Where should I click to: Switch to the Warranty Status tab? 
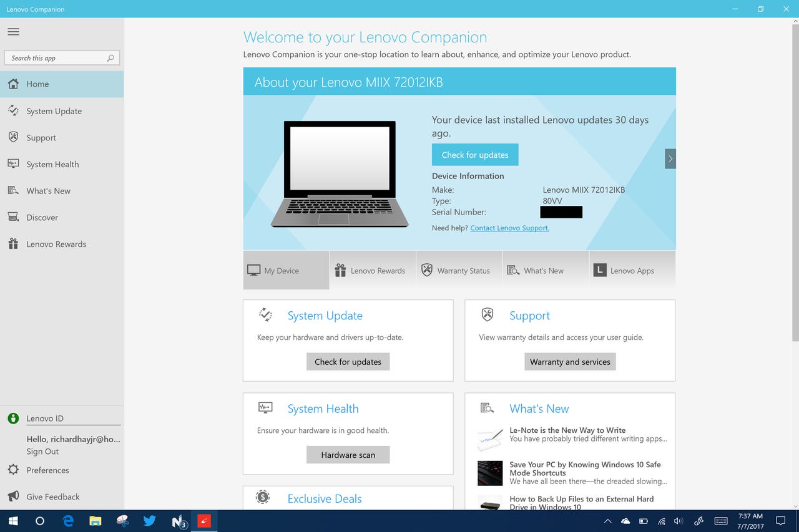coord(459,270)
